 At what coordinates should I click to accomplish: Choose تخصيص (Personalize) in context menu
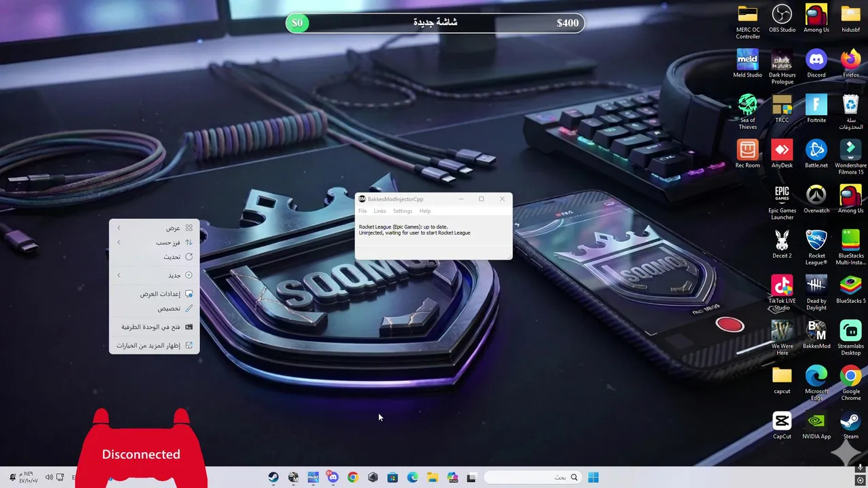[x=154, y=308]
